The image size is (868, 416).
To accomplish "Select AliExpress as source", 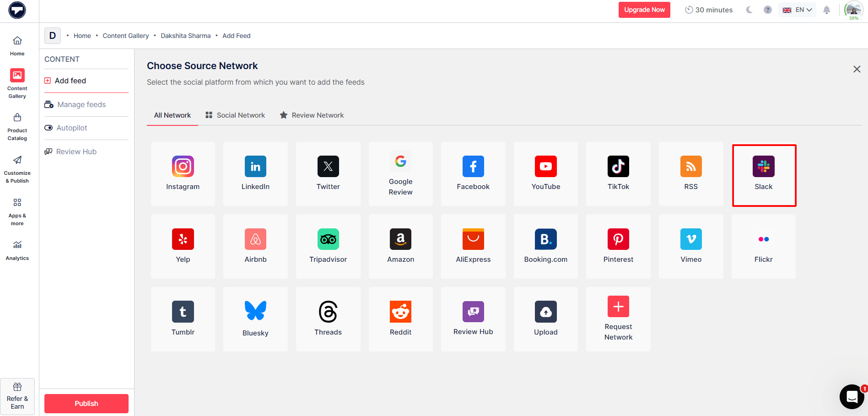I will [473, 247].
